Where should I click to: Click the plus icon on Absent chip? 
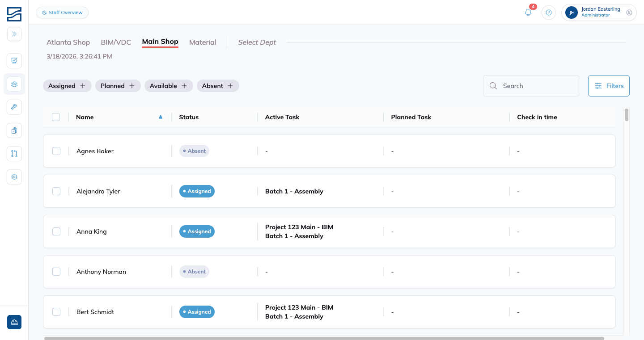tap(230, 86)
